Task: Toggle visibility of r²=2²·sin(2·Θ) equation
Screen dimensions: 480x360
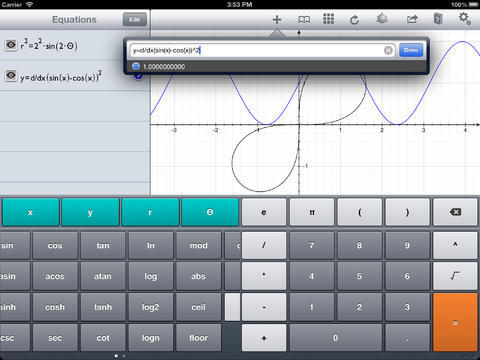Action: click(x=11, y=45)
